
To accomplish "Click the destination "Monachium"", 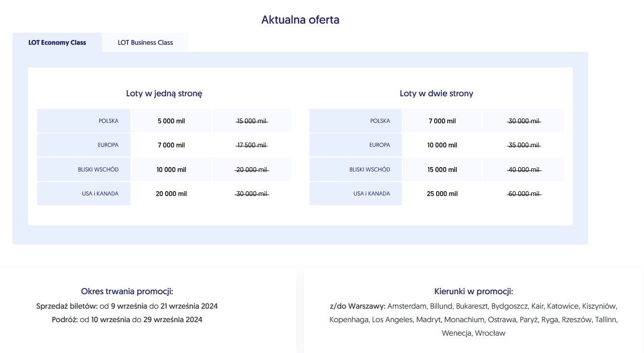I will click(464, 319).
